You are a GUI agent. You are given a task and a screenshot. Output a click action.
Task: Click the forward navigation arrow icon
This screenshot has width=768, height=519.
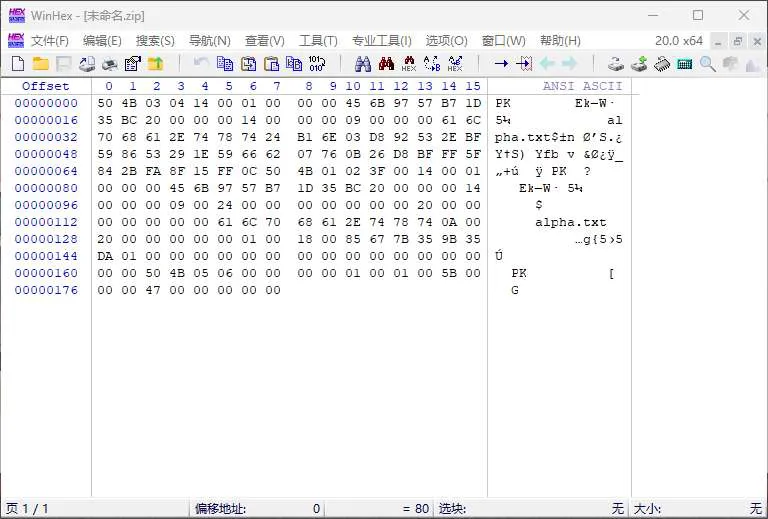570,64
